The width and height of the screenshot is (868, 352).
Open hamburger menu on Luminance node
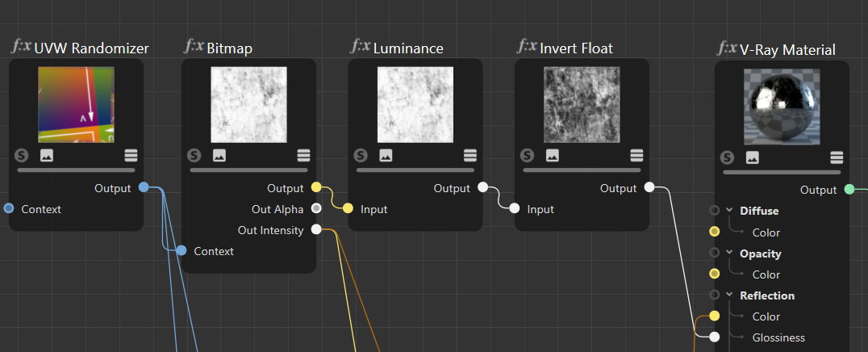click(x=470, y=155)
